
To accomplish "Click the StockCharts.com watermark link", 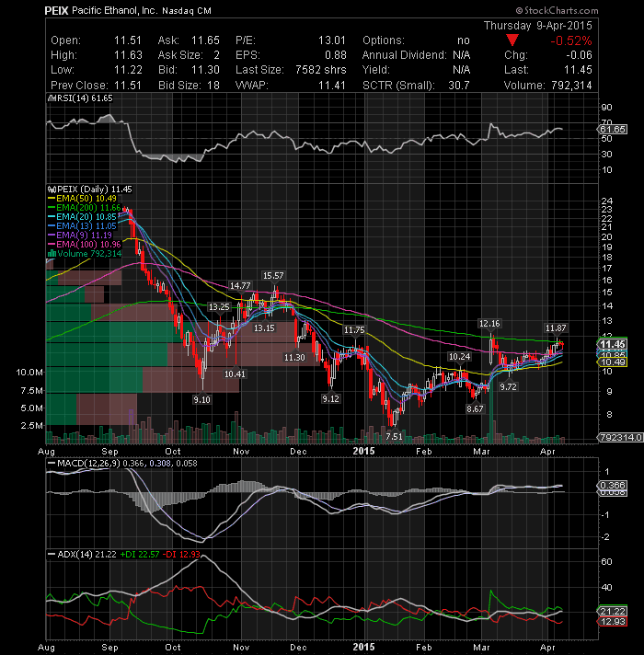I will (558, 10).
